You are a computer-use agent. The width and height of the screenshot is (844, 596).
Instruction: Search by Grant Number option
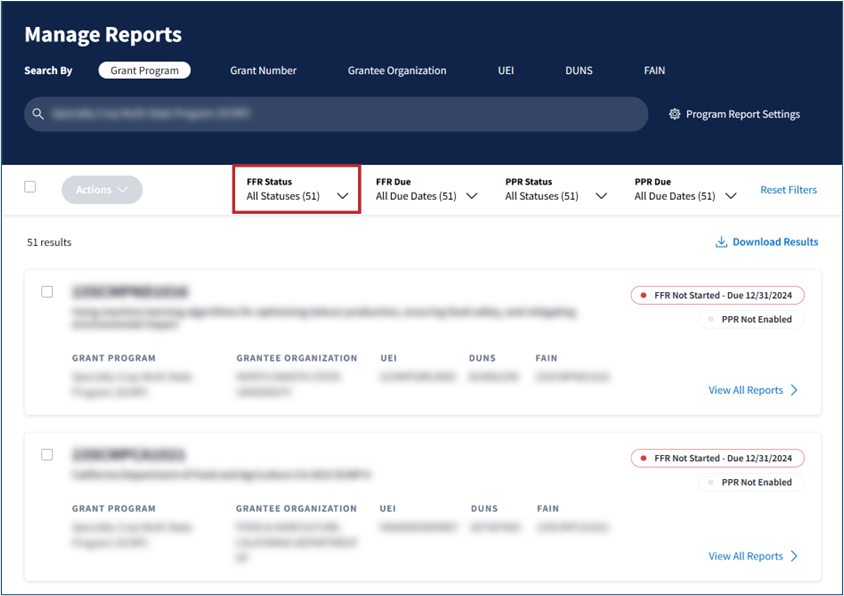(x=263, y=71)
